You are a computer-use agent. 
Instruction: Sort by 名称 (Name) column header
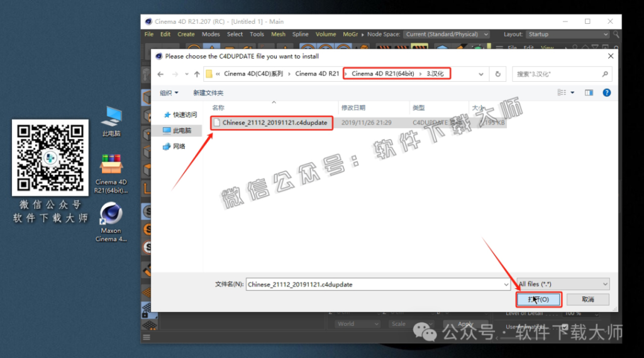pos(218,108)
